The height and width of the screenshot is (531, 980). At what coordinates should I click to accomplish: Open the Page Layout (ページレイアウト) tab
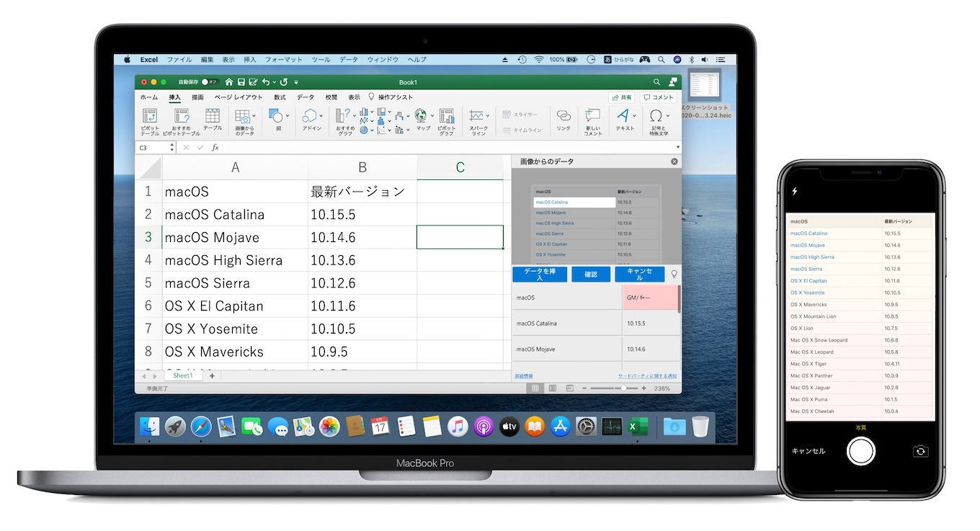click(x=239, y=97)
